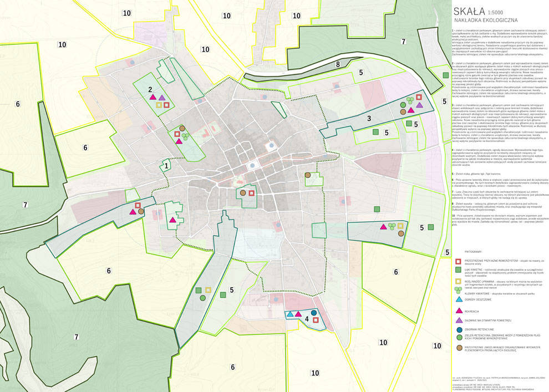
Task: Click the dark blue circle in map zone 4
Action: (x=314, y=313)
